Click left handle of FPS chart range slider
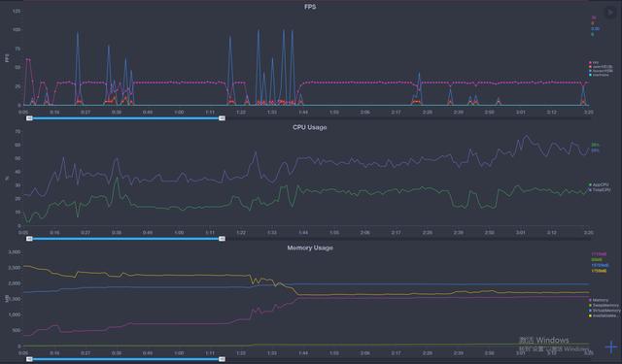The height and width of the screenshot is (364, 622). 29,118
